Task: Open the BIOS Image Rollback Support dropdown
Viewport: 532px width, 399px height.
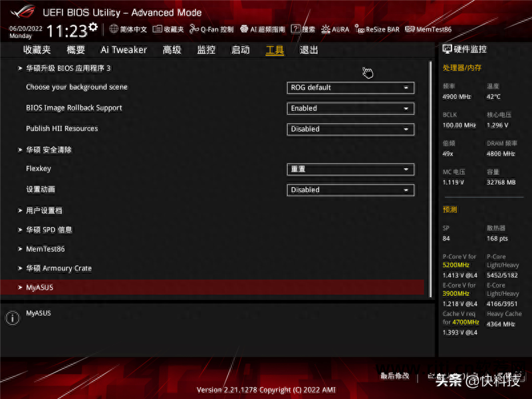Action: tap(350, 108)
